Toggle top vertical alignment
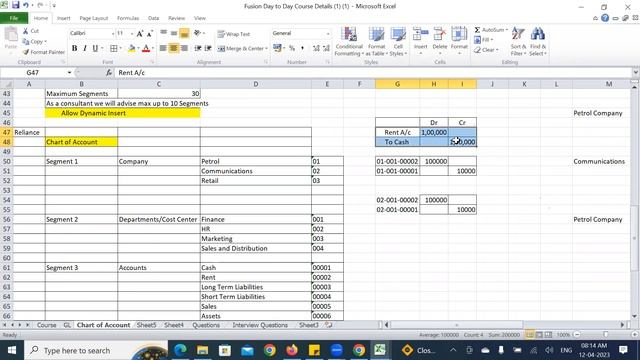Screen dimensions: 640x360 point(163,33)
